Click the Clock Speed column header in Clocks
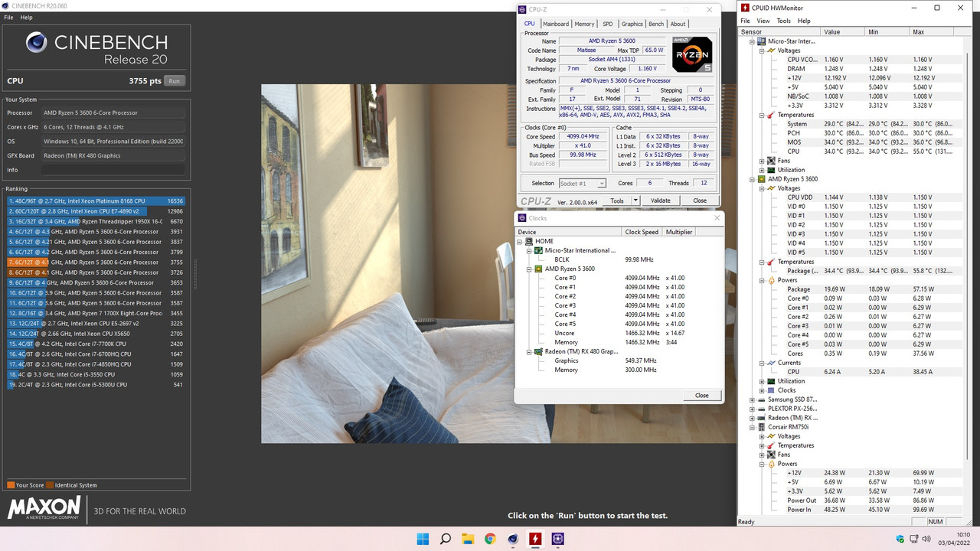 (x=642, y=232)
